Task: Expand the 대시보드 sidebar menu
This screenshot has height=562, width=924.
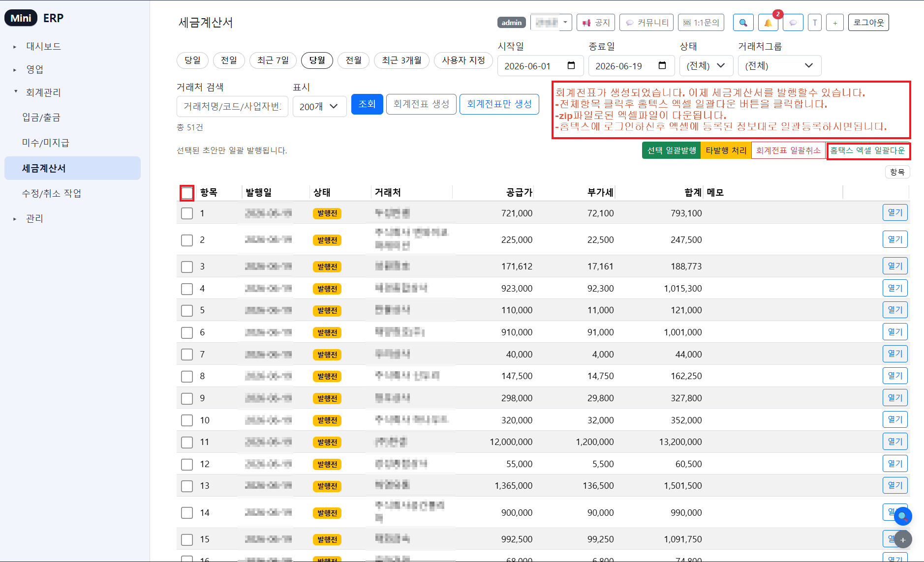Action: (x=43, y=46)
